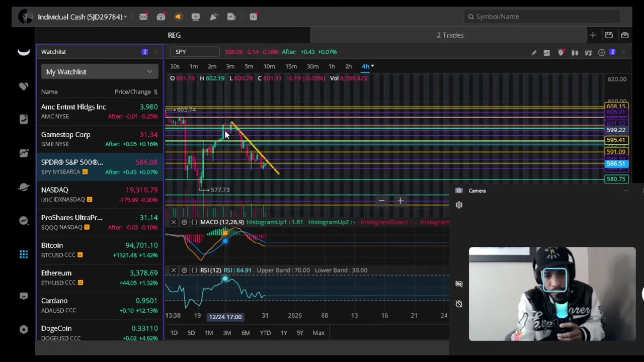Viewport: 644px width, 362px height.
Task: Switch to the 2 Trades tab
Action: click(x=450, y=35)
